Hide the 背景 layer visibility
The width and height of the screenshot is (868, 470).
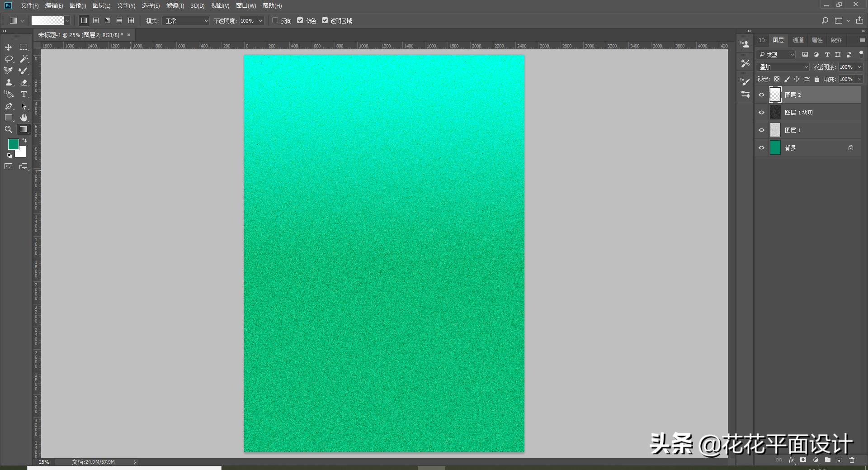pyautogui.click(x=761, y=148)
